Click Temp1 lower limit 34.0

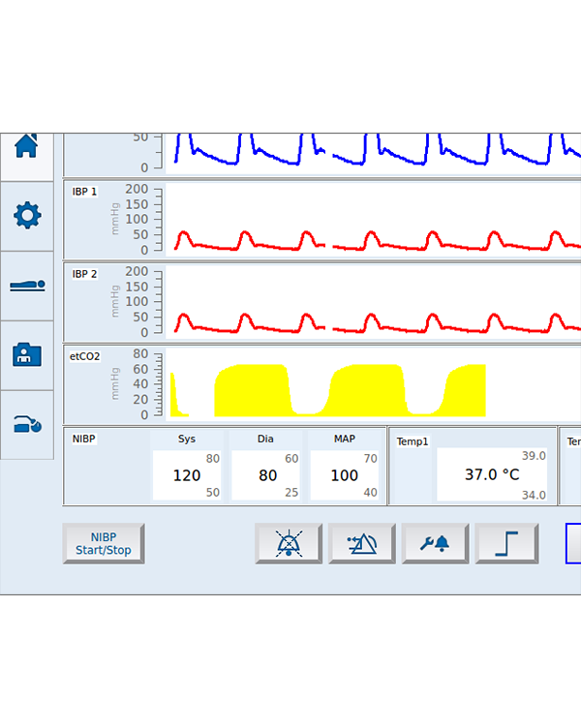534,496
